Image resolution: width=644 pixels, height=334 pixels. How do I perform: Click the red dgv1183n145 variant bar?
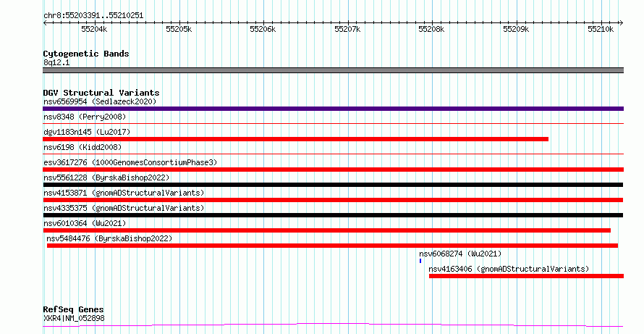pyautogui.click(x=296, y=139)
